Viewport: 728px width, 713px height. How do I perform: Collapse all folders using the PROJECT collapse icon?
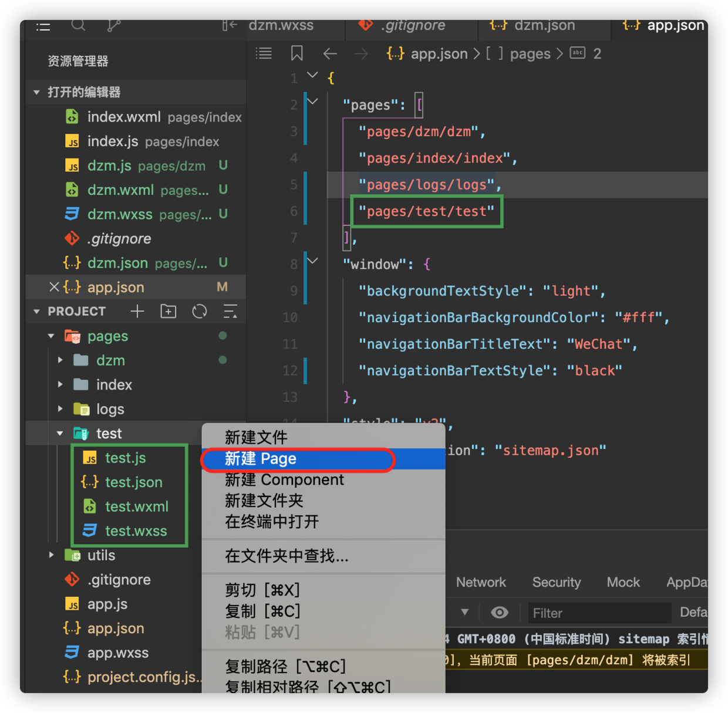coord(230,311)
